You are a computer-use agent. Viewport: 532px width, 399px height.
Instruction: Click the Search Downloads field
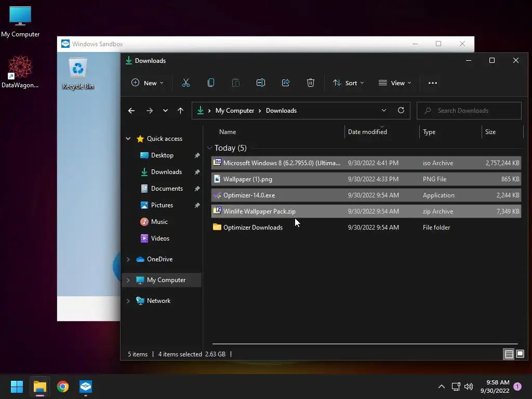[x=469, y=111]
